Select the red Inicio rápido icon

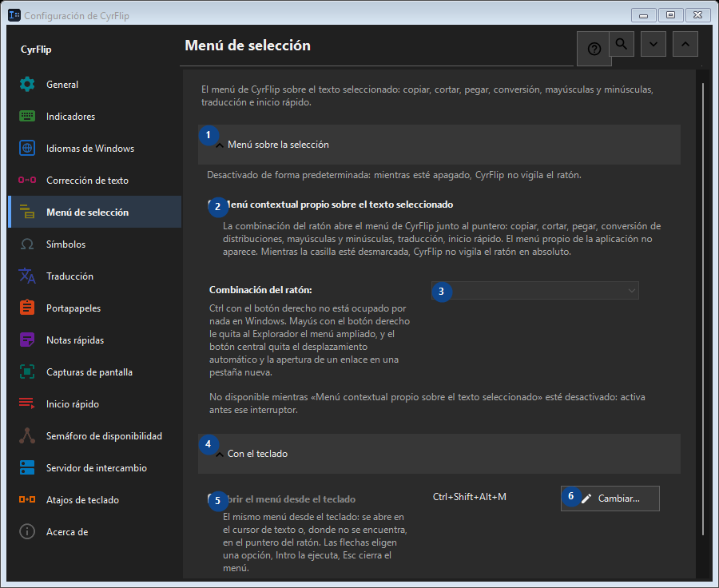[27, 403]
